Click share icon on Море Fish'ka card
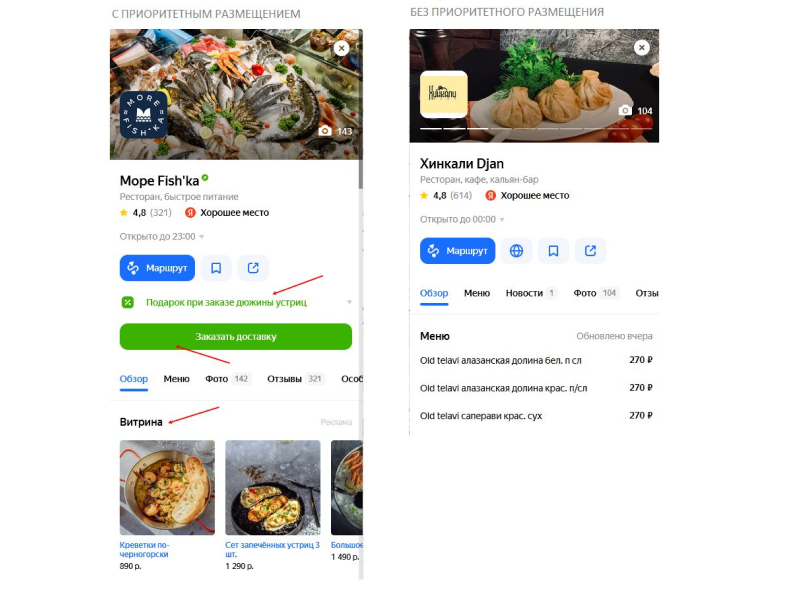The image size is (800, 600). 253,268
